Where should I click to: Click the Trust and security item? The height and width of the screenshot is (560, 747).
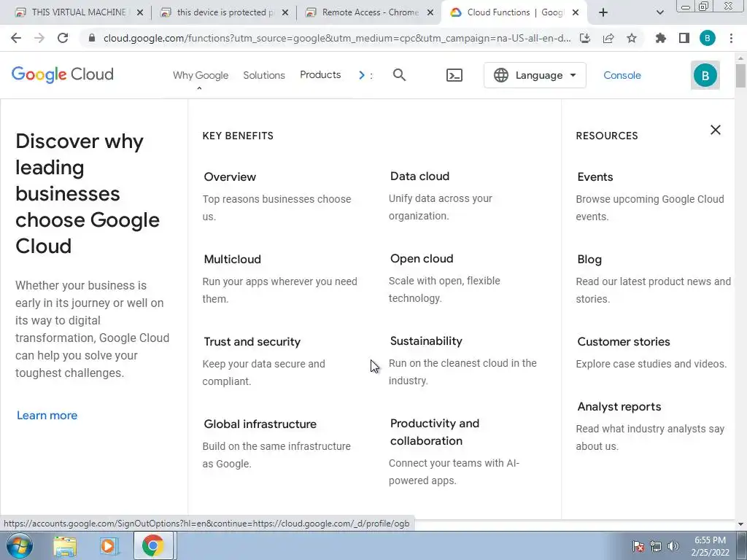252,342
